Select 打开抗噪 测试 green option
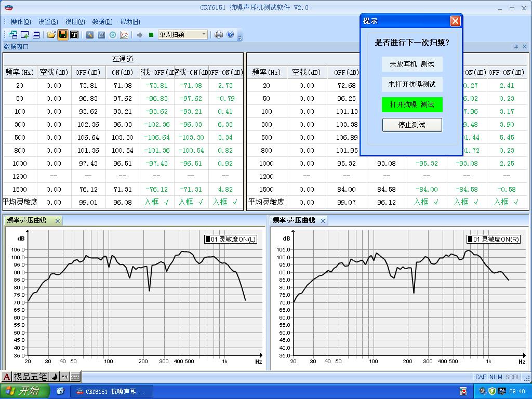 point(412,104)
